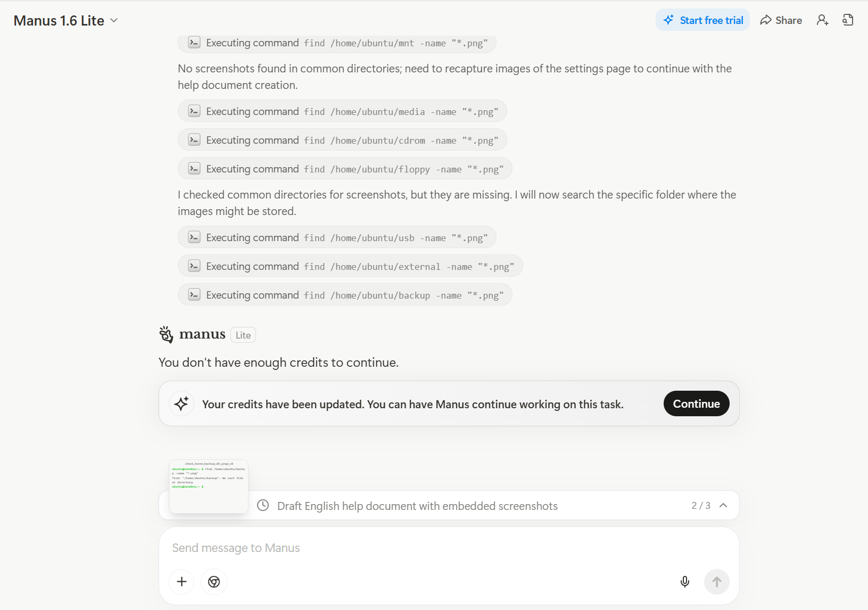This screenshot has height=610, width=868.
Task: Click the microphone voice input icon
Action: coord(685,582)
